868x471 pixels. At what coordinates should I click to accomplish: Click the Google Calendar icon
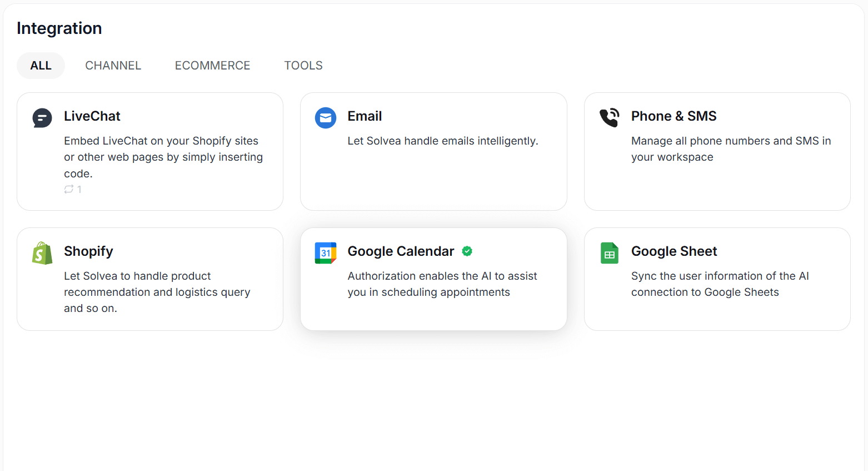coord(326,253)
